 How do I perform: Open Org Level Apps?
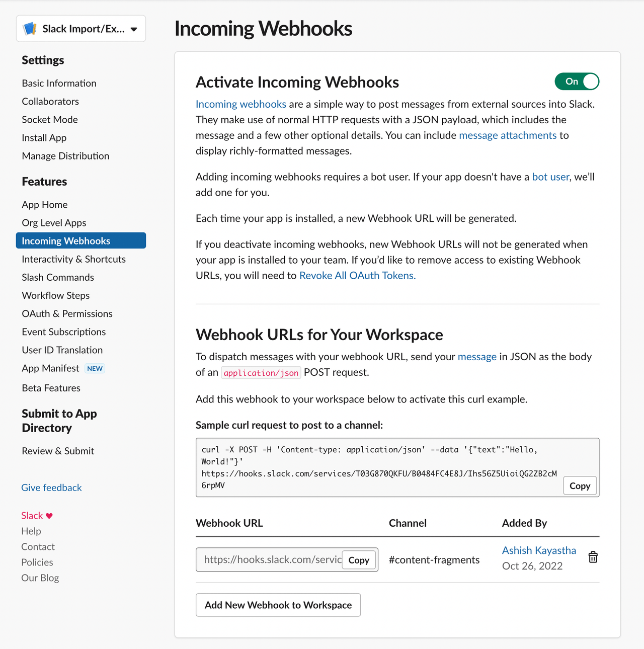(x=54, y=222)
